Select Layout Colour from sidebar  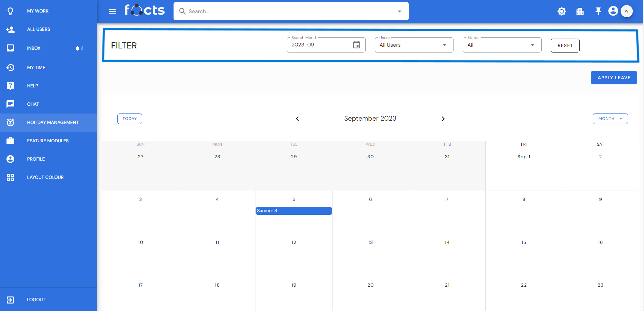tap(45, 177)
